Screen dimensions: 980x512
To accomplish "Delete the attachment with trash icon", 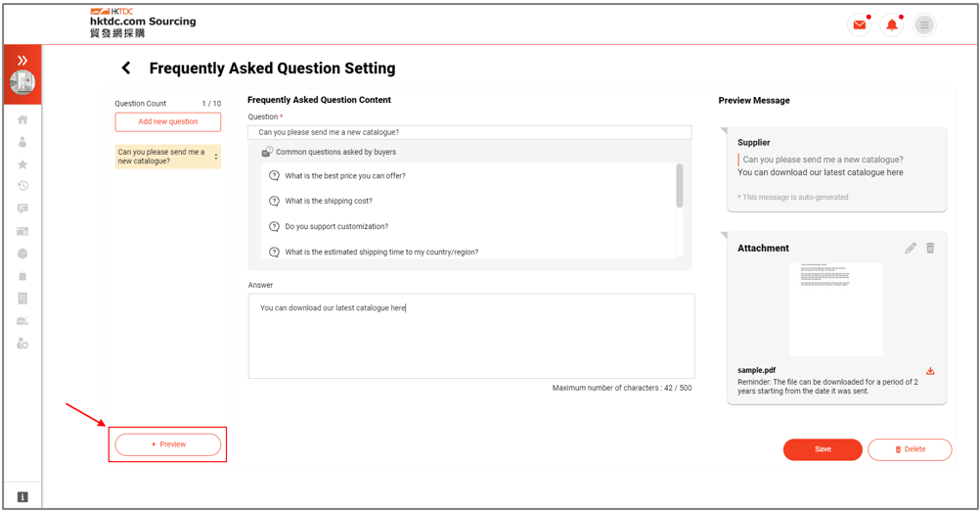I will (x=931, y=248).
